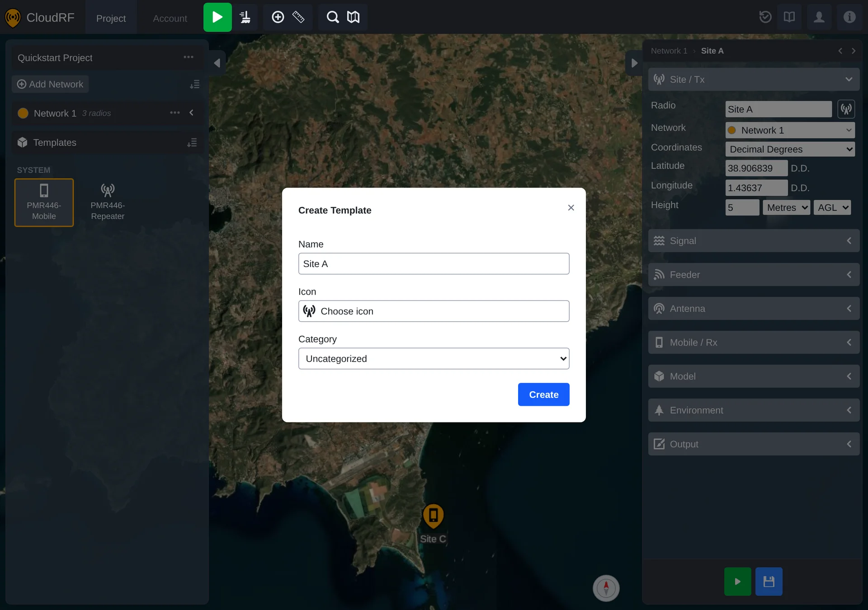Open the AGL height reference dropdown
Screen dimensions: 868x610
click(x=832, y=207)
